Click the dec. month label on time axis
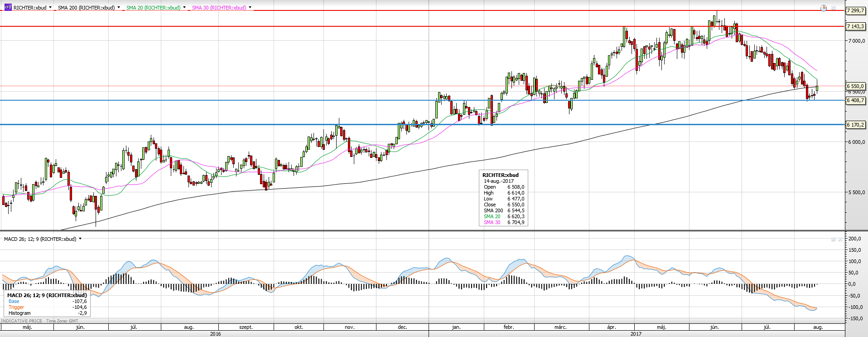This screenshot has width=868, height=337. [x=402, y=327]
